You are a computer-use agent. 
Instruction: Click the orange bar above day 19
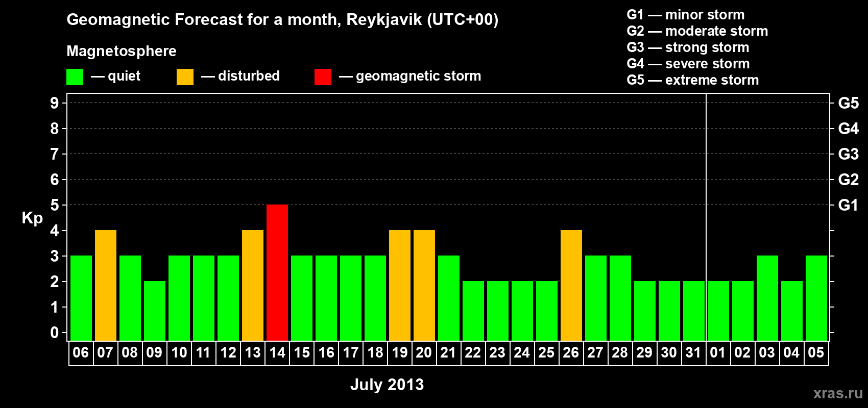coord(400,285)
